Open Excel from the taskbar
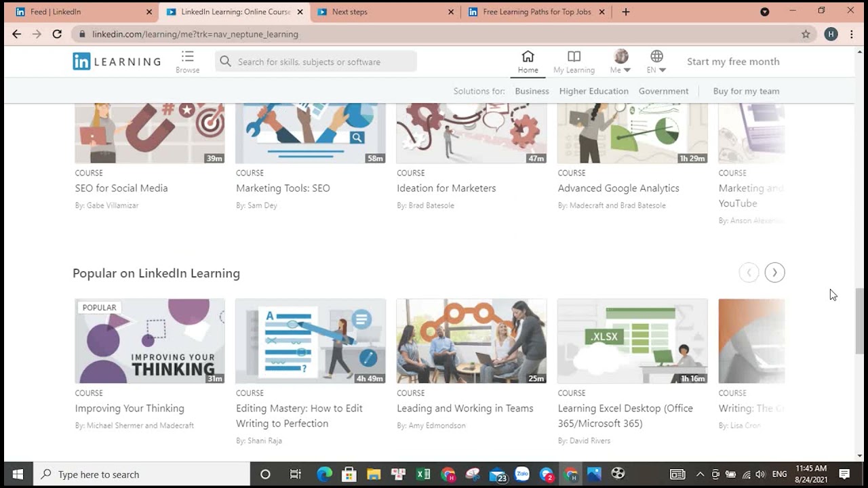 pos(423,474)
